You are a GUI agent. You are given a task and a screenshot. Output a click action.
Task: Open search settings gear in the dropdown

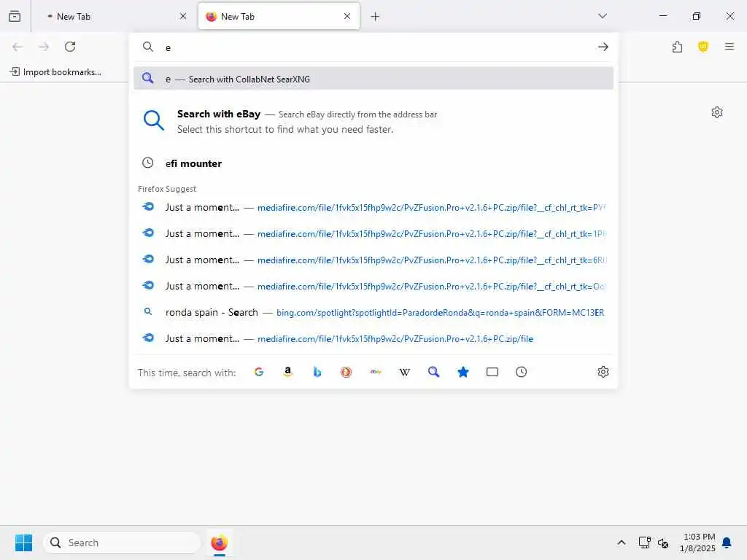click(x=603, y=372)
